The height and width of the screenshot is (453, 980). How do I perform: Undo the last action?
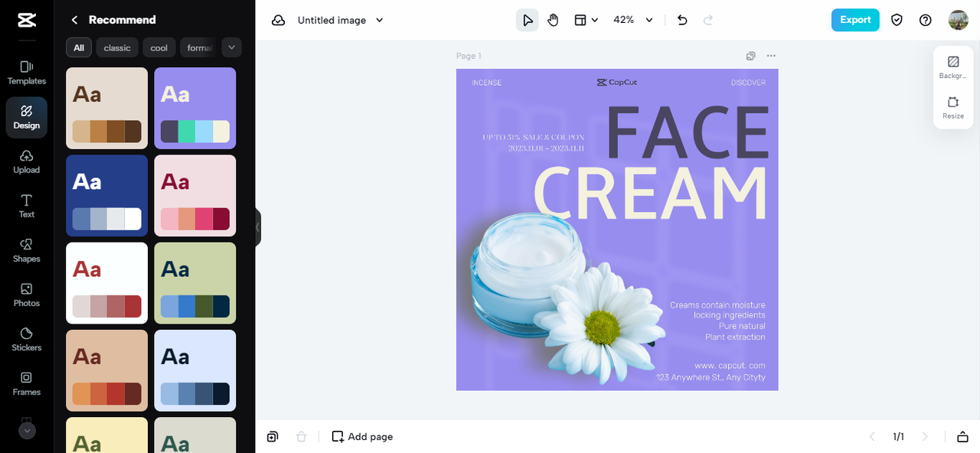point(682,20)
